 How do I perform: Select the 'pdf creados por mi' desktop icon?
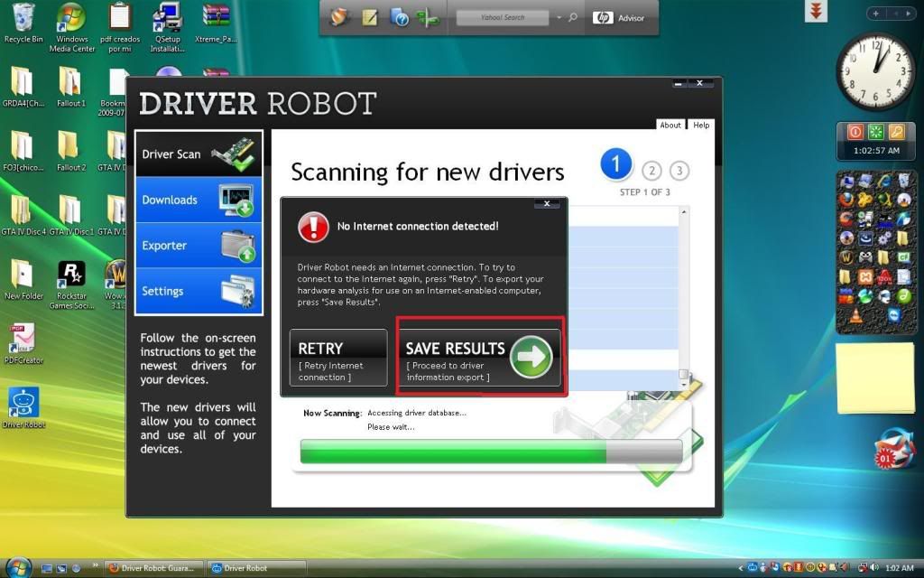point(120,28)
